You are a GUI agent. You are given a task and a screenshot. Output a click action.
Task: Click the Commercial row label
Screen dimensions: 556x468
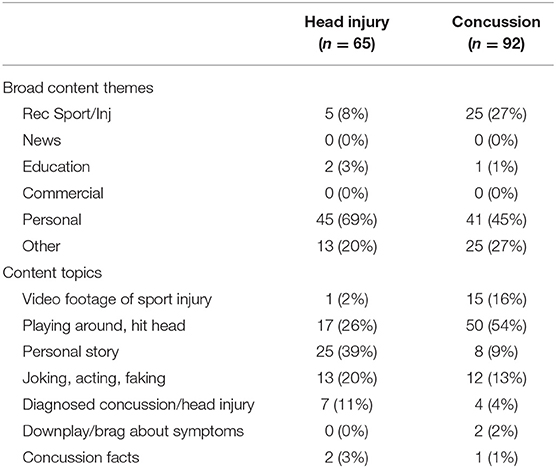63,194
